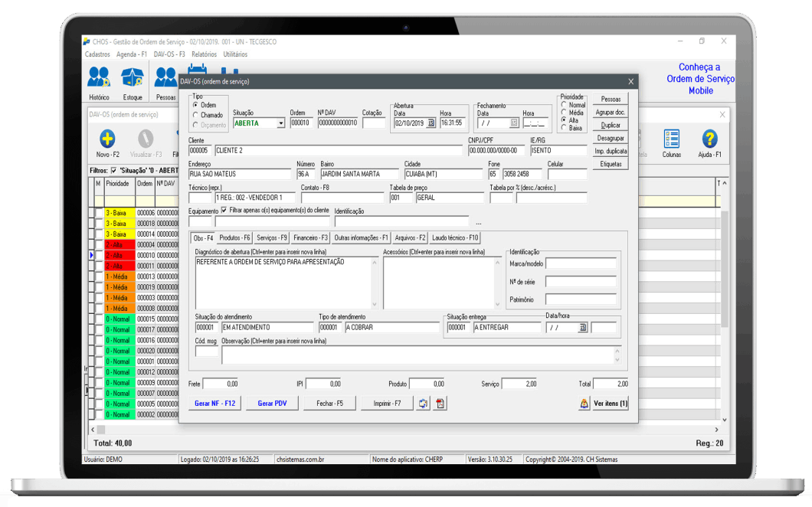The image size is (812, 507).
Task: Open the Ajuda - F1 help icon
Action: pyautogui.click(x=709, y=139)
